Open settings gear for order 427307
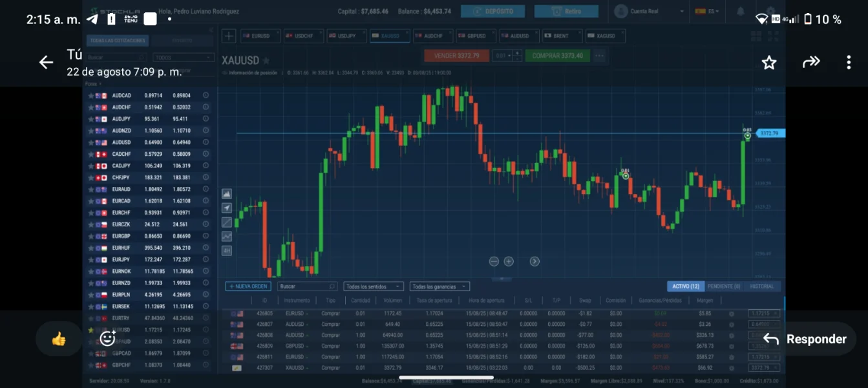Viewport: 868px width, 388px height. pyautogui.click(x=732, y=368)
